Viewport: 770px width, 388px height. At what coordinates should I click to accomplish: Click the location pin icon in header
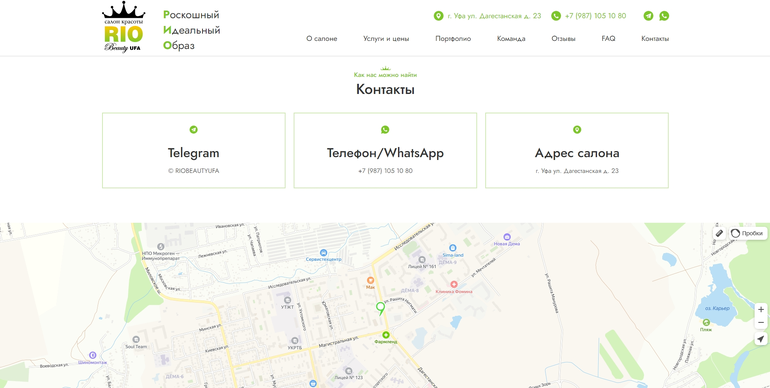point(439,16)
